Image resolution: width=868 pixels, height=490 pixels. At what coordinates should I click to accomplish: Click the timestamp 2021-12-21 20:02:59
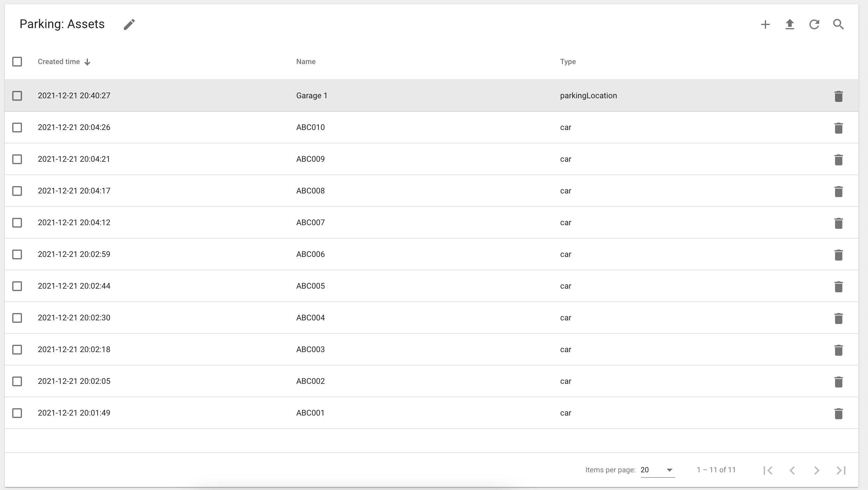74,254
